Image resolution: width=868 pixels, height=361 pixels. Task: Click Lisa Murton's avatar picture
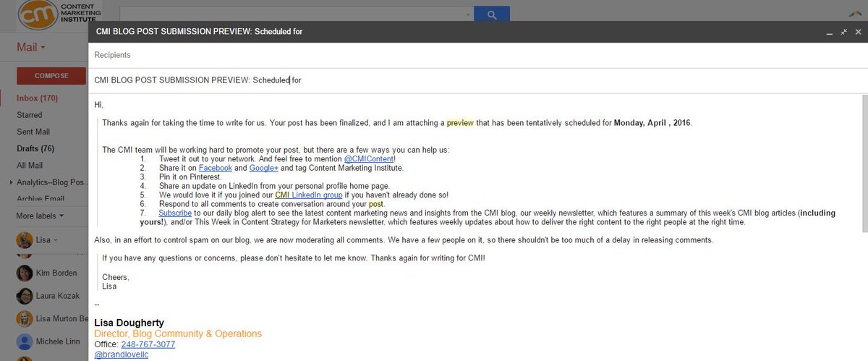(25, 318)
